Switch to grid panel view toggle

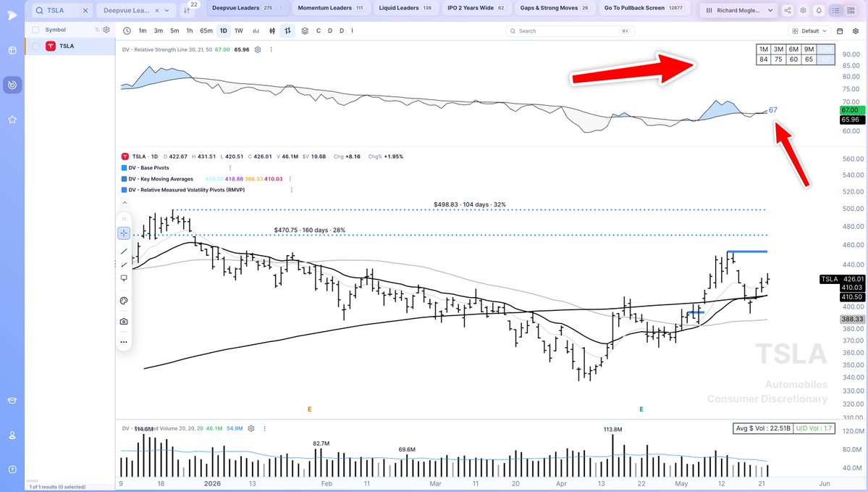pos(851,11)
